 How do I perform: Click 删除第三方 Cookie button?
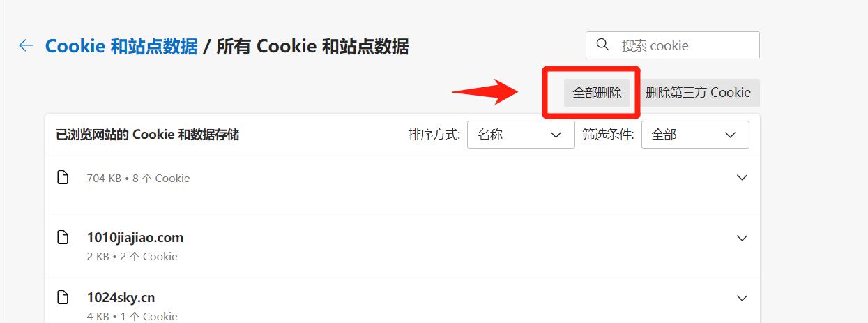click(x=698, y=93)
